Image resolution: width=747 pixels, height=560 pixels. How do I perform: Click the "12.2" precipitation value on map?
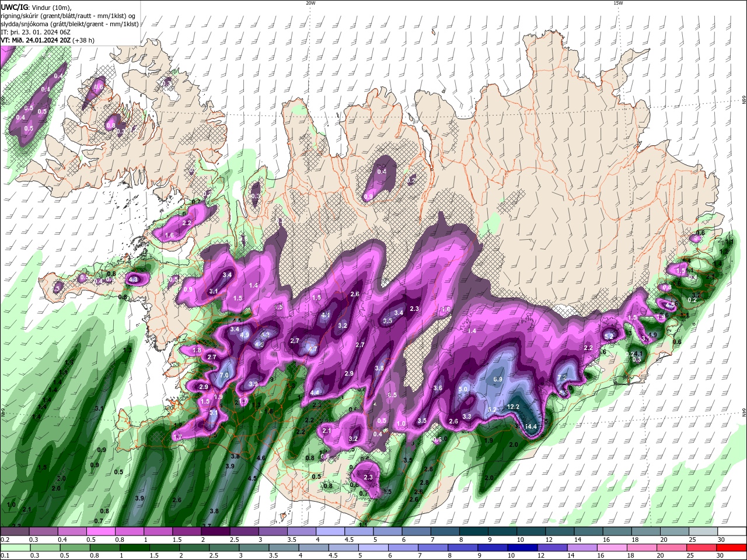click(513, 407)
